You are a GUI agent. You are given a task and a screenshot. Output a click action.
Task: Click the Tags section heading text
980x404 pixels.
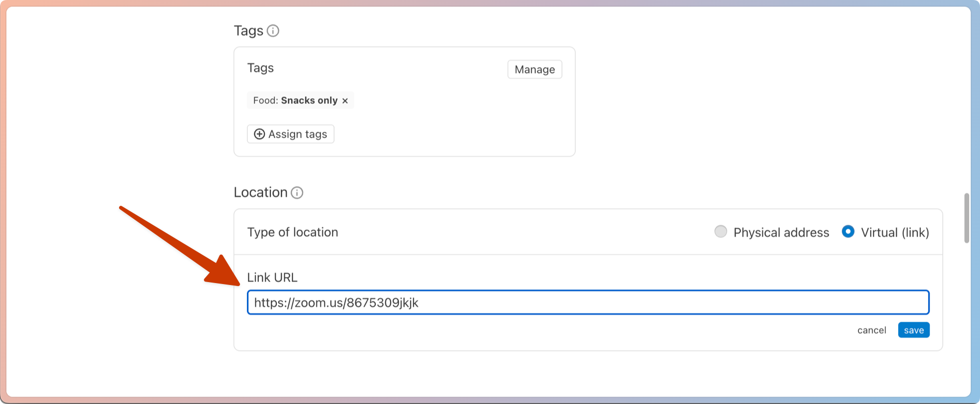[x=248, y=31]
